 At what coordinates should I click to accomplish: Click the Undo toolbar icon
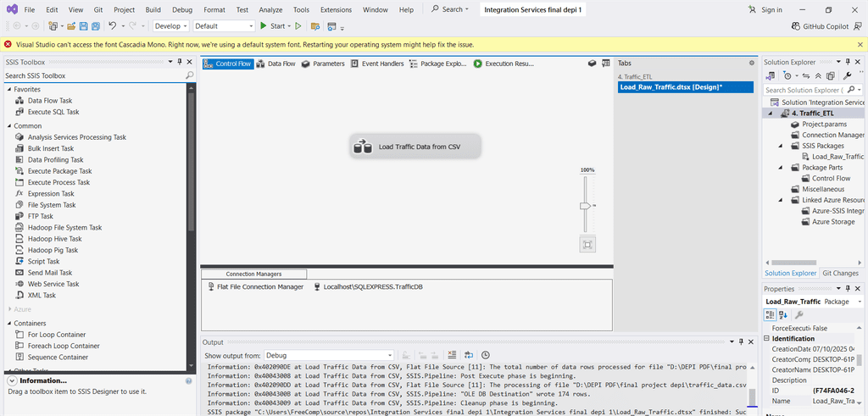(x=112, y=26)
